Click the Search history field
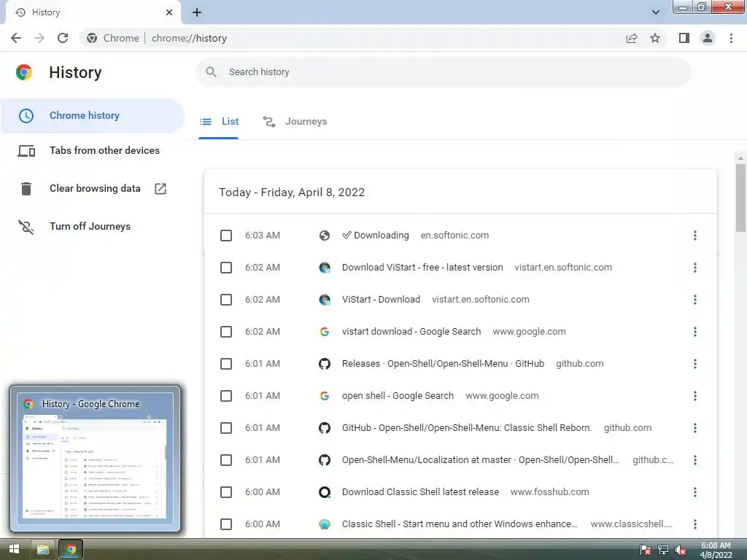Screen dimensions: 747x560 point(443,72)
